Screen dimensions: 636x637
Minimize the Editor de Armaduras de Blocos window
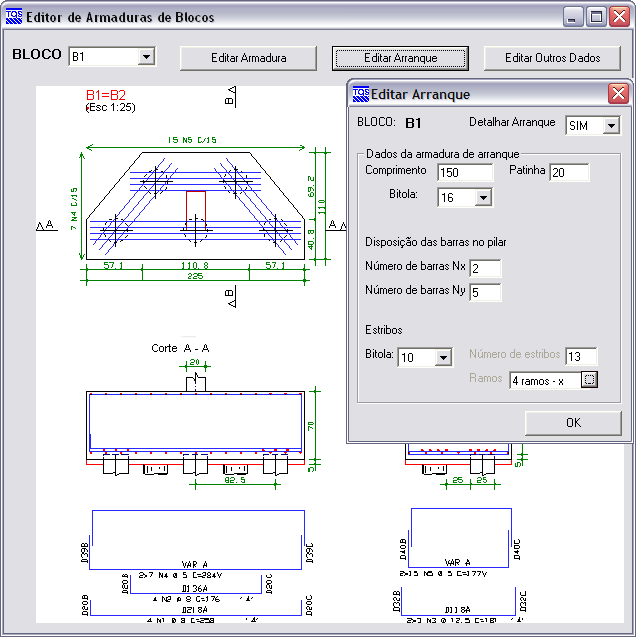pos(573,17)
